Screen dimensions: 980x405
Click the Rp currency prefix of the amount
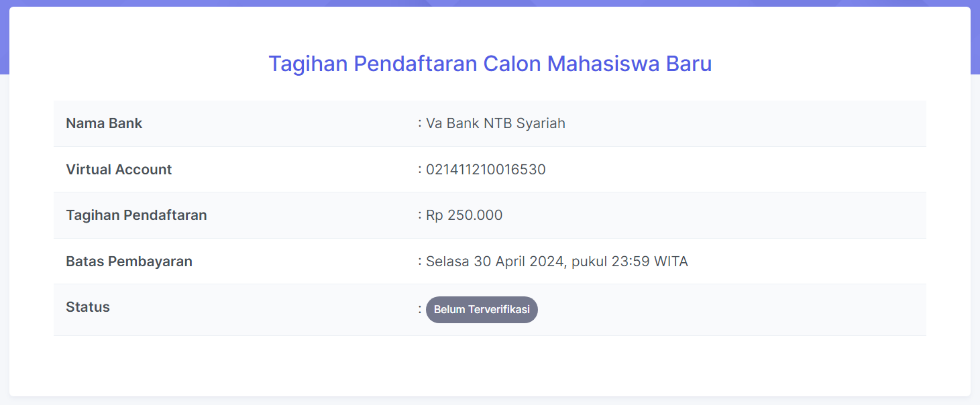coord(434,215)
